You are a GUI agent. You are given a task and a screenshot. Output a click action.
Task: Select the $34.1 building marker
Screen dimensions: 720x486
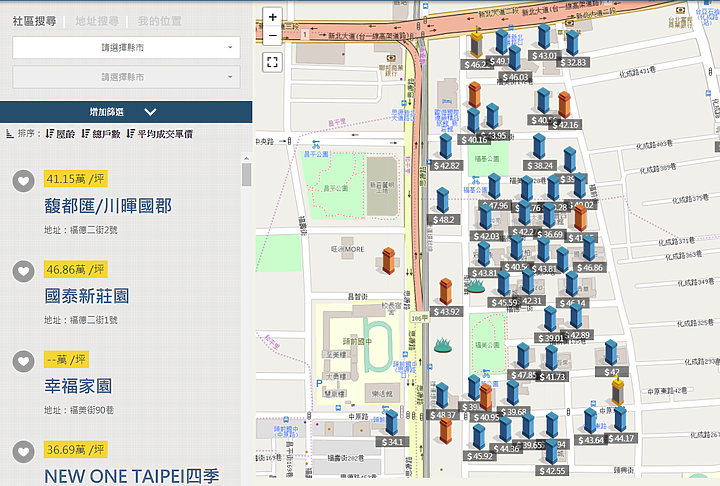392,423
